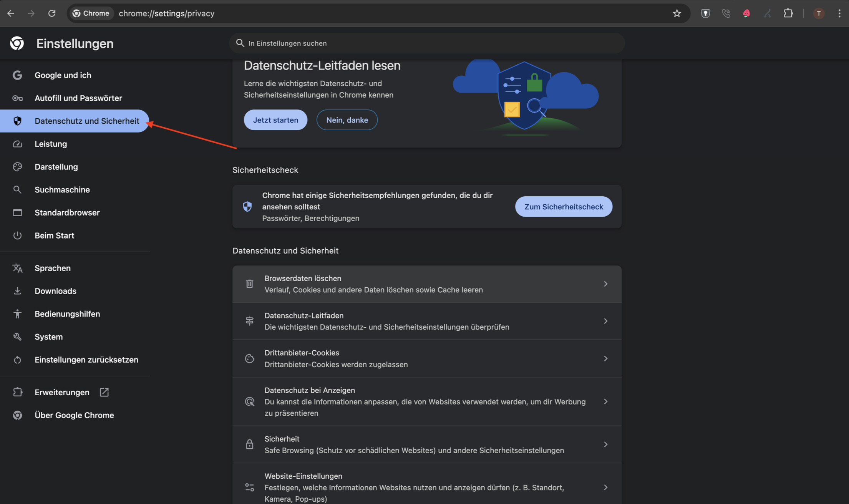The height and width of the screenshot is (504, 849).
Task: Open the Extensions puzzle icon
Action: (788, 13)
